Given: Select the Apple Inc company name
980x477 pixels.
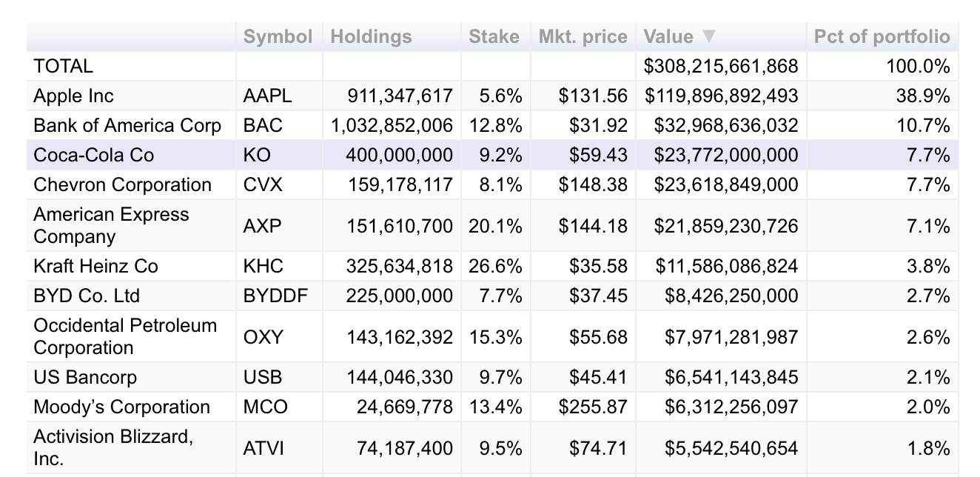Looking at the screenshot, I should [x=73, y=96].
